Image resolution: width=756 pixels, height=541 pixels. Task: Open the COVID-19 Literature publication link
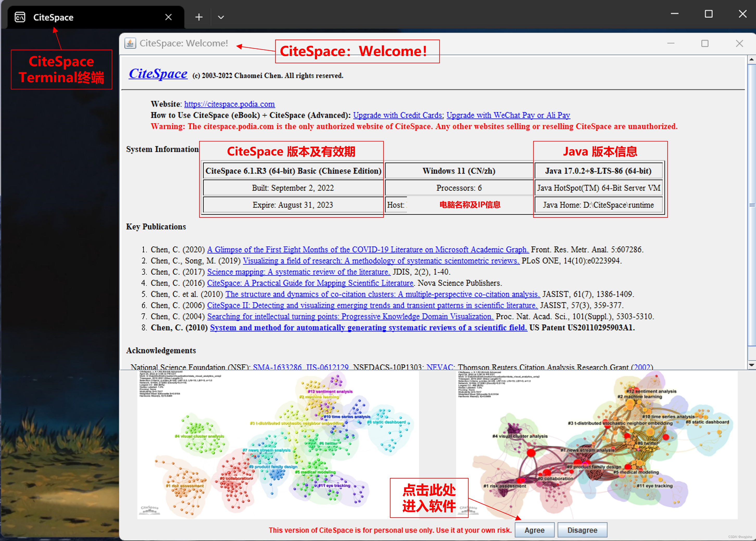pyautogui.click(x=368, y=249)
